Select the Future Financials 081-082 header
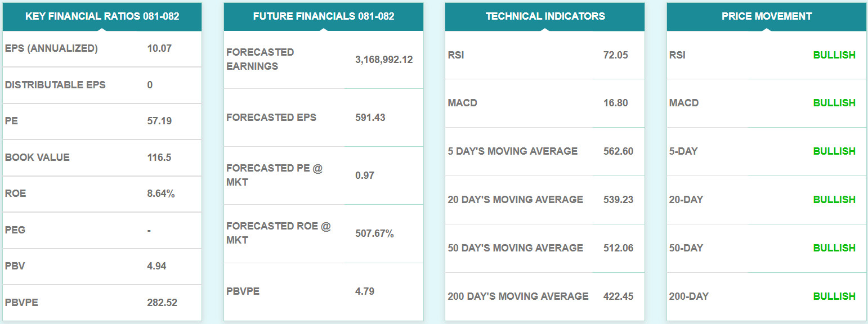Image resolution: width=868 pixels, height=324 pixels. (323, 16)
